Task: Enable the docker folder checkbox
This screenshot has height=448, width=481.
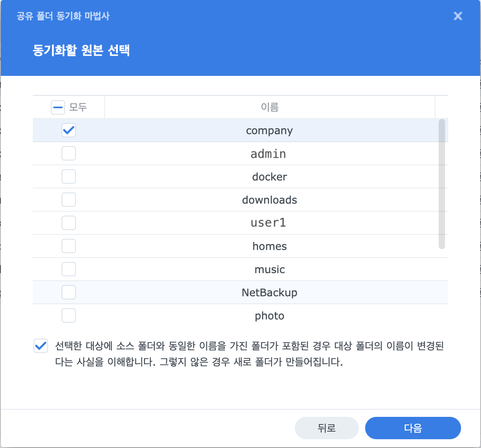Action: pos(69,176)
